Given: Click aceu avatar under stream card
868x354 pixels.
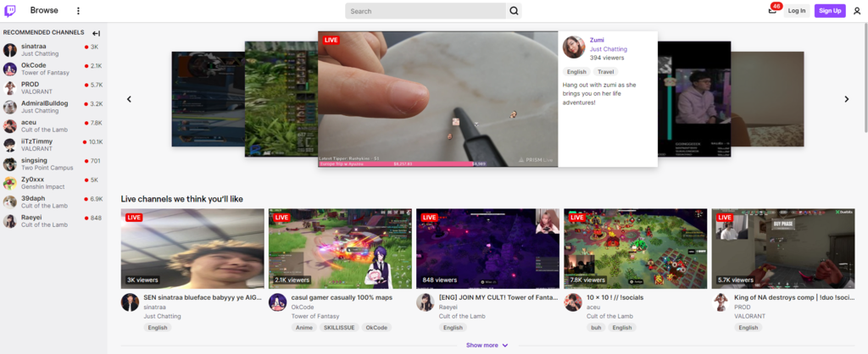Looking at the screenshot, I should [573, 302].
